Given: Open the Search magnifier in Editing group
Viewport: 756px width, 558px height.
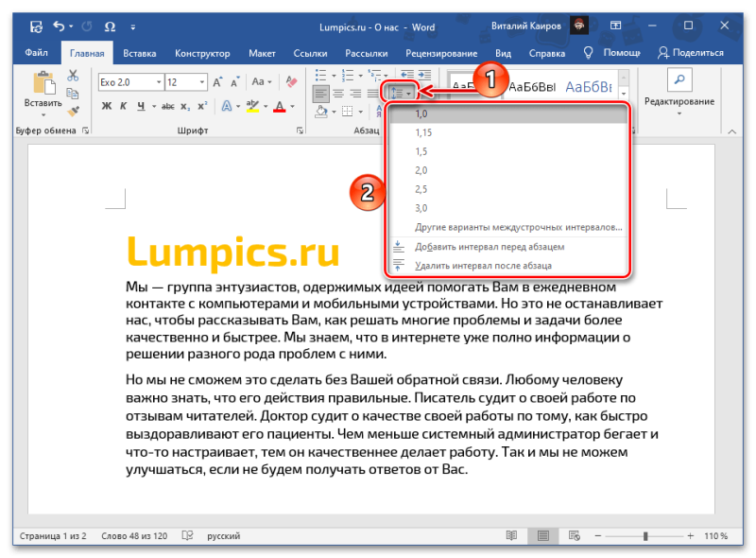Looking at the screenshot, I should click(679, 79).
